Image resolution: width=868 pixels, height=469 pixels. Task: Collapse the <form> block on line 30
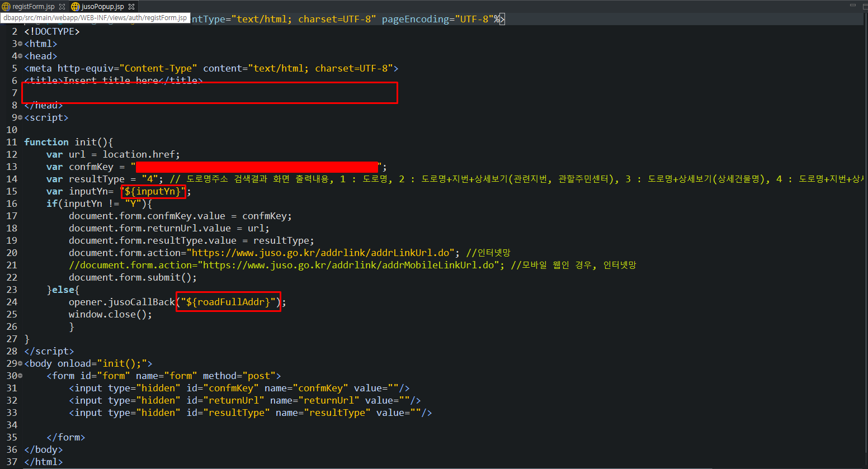(20, 376)
